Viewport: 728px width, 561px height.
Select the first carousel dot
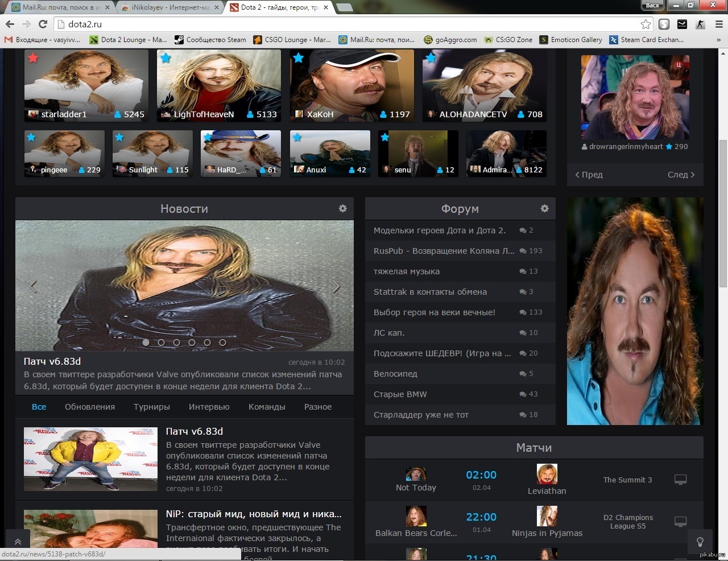pyautogui.click(x=146, y=343)
